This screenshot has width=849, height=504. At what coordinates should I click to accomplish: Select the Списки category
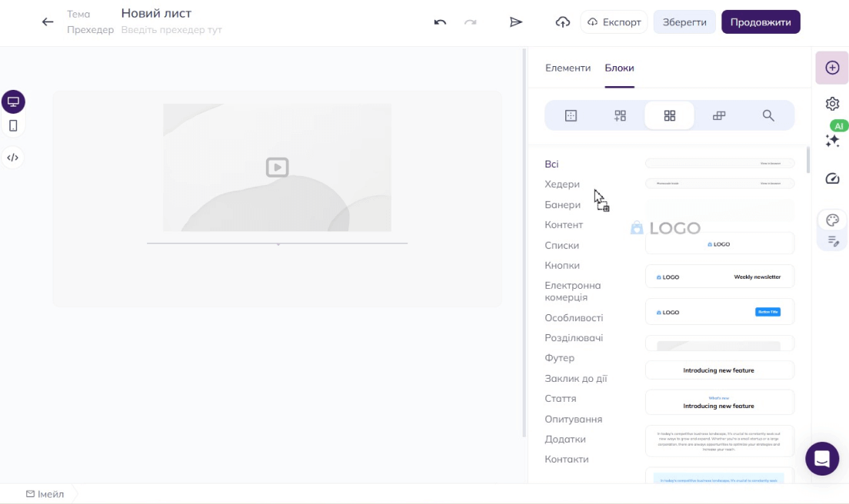tap(561, 246)
